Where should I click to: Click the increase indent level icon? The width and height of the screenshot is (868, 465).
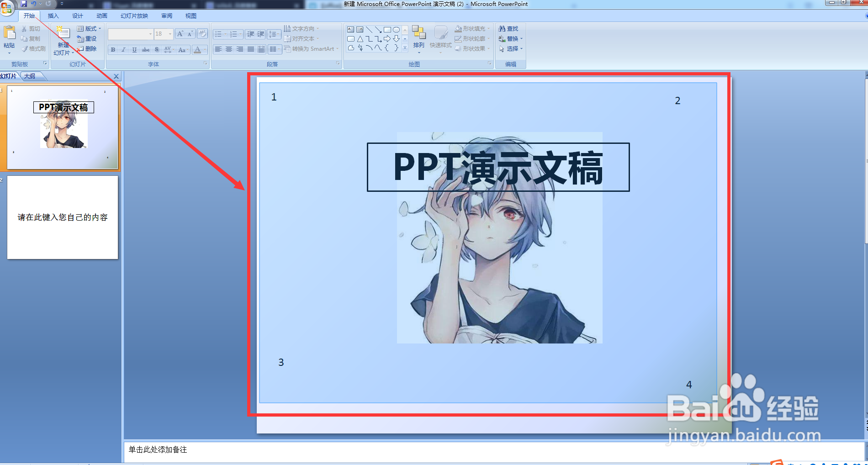(261, 34)
